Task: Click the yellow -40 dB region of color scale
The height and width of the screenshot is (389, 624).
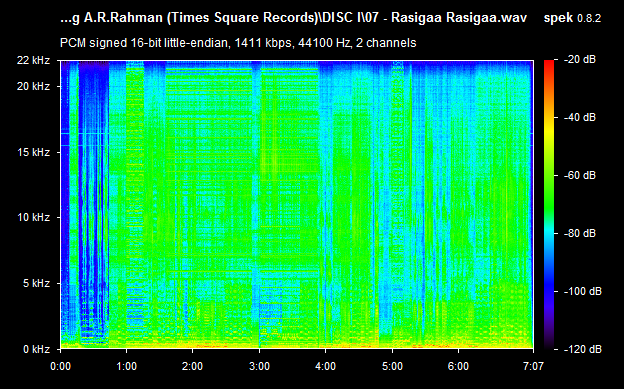Action: tap(549, 118)
